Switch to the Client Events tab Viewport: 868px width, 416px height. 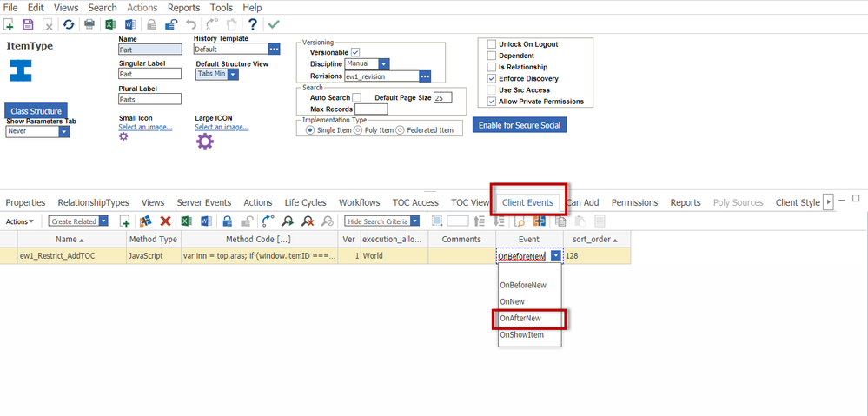[x=527, y=202]
